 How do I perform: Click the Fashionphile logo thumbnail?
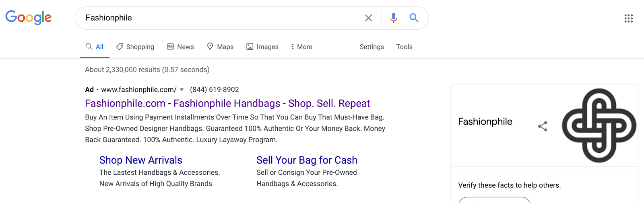pyautogui.click(x=599, y=125)
